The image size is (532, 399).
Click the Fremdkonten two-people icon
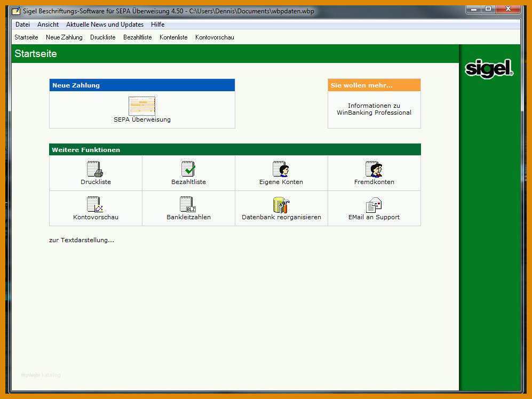[x=374, y=169]
